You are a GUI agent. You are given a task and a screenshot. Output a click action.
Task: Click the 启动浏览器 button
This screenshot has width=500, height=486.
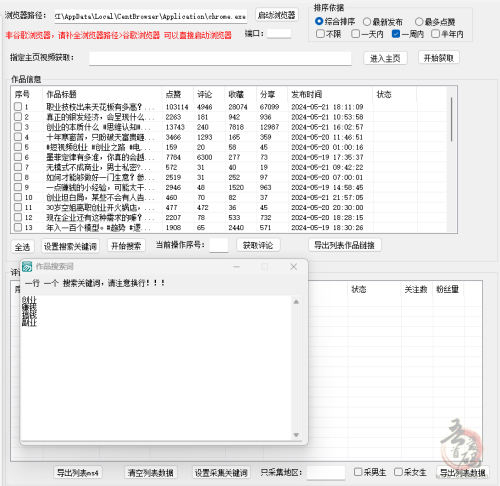277,15
